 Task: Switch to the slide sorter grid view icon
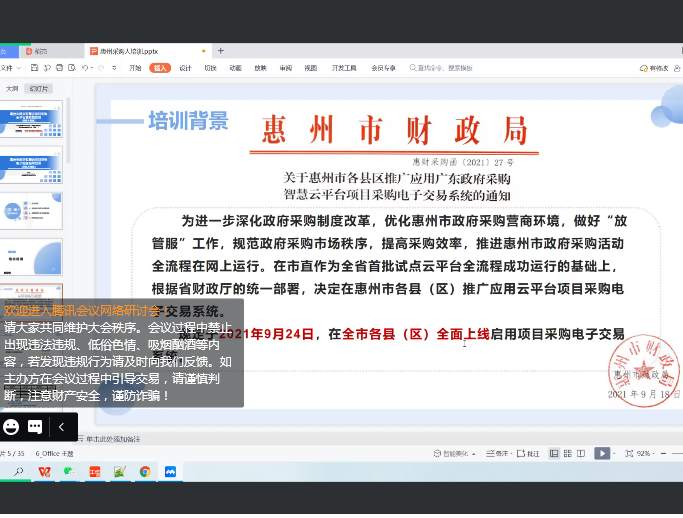point(568,454)
